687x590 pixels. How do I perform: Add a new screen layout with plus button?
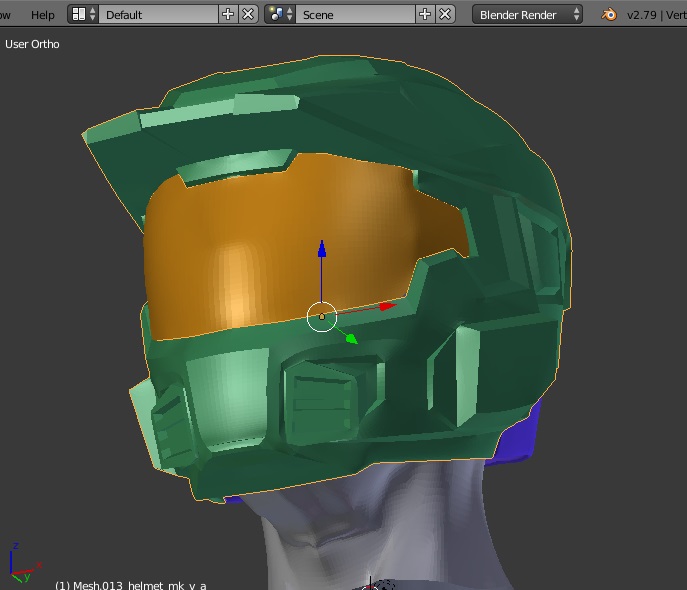[228, 14]
